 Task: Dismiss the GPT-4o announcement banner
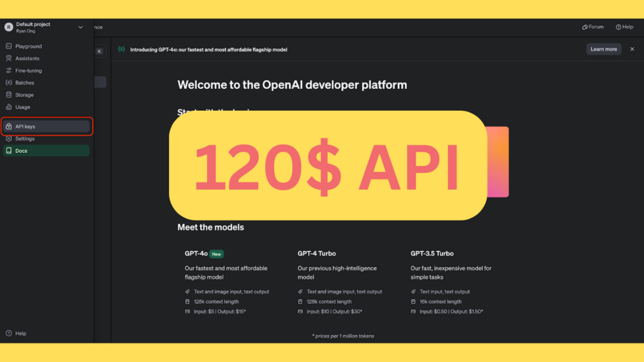632,49
